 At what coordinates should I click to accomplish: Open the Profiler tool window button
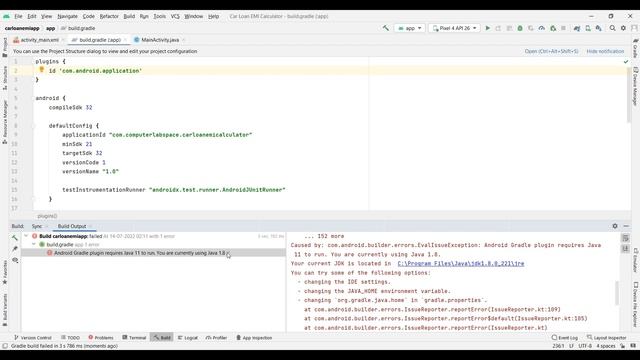coord(216,338)
